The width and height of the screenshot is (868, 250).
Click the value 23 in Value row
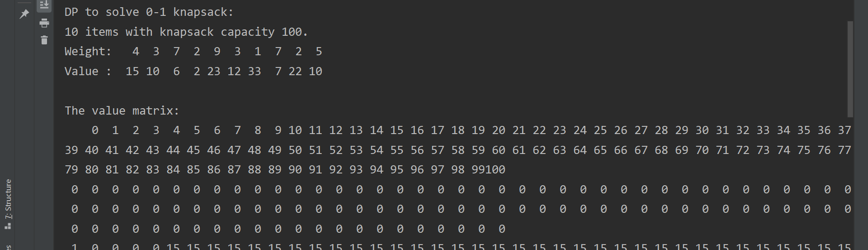pyautogui.click(x=214, y=72)
